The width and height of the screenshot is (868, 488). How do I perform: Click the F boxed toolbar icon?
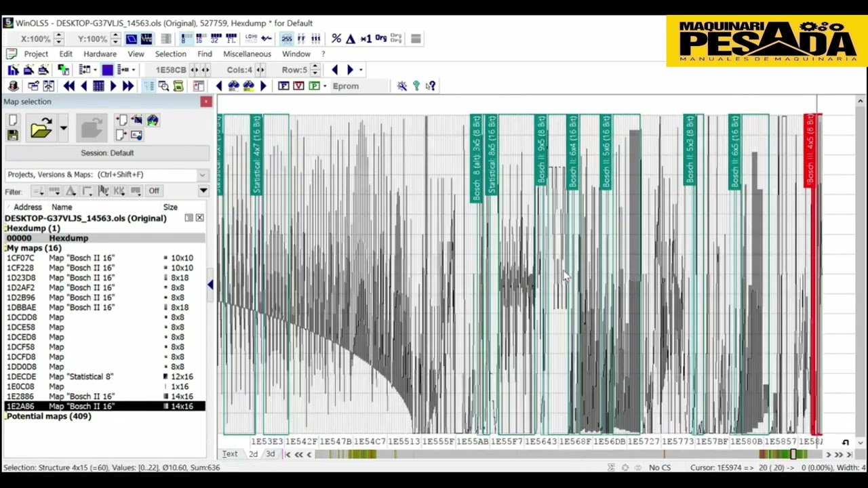coord(283,86)
